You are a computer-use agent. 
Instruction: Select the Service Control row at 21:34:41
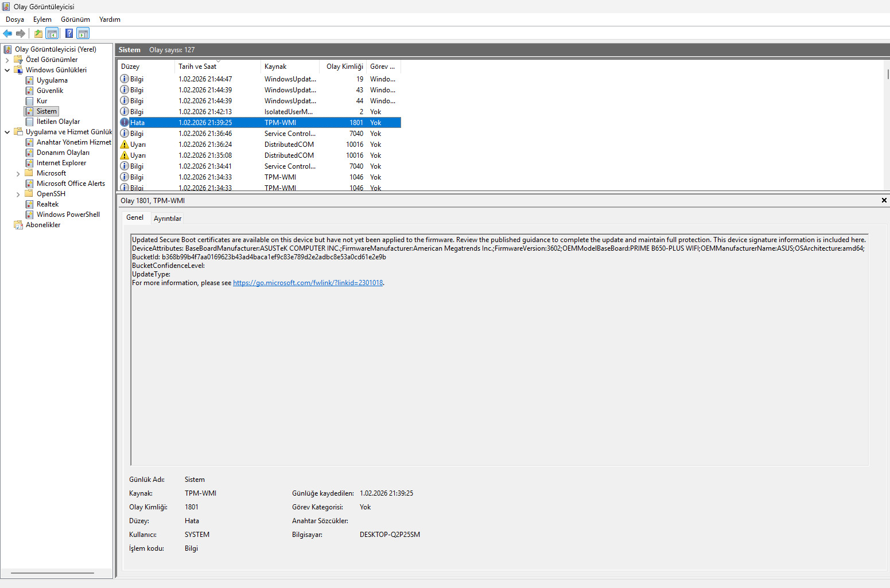[259, 166]
